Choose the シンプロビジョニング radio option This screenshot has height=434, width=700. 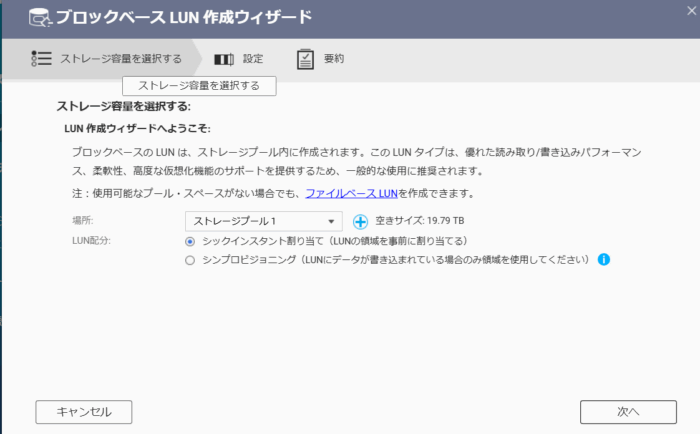click(x=190, y=260)
